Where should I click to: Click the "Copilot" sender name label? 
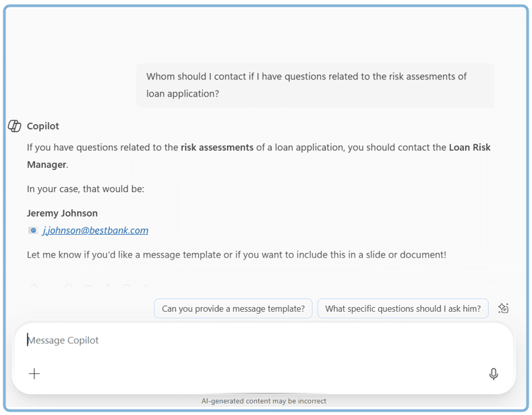(43, 126)
